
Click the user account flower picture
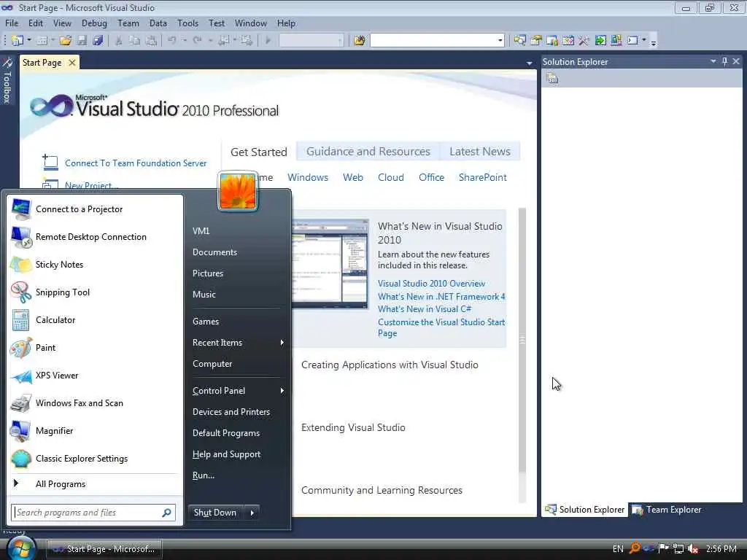click(238, 192)
